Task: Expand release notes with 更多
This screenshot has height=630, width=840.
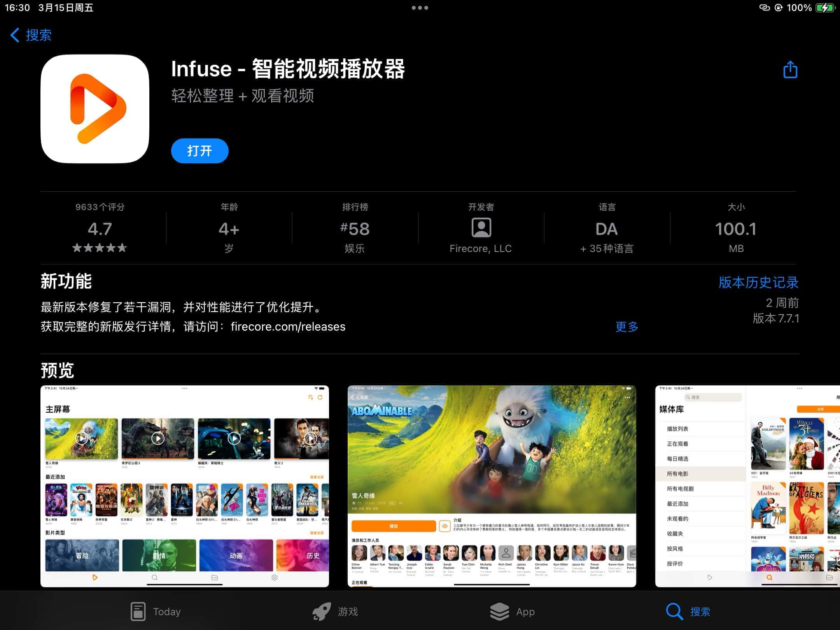Action: coord(626,327)
